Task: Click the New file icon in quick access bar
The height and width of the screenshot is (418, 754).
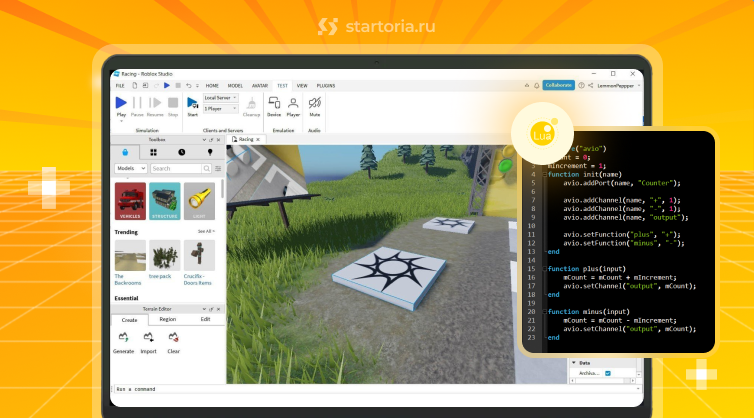Action: [x=135, y=86]
